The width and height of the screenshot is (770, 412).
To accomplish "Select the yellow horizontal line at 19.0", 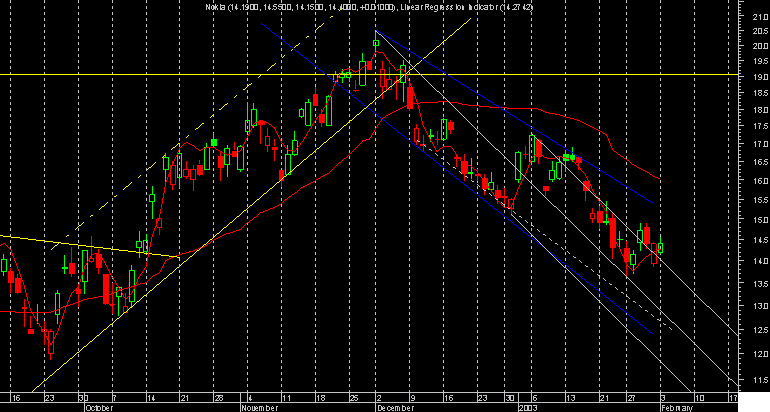I will (369, 75).
